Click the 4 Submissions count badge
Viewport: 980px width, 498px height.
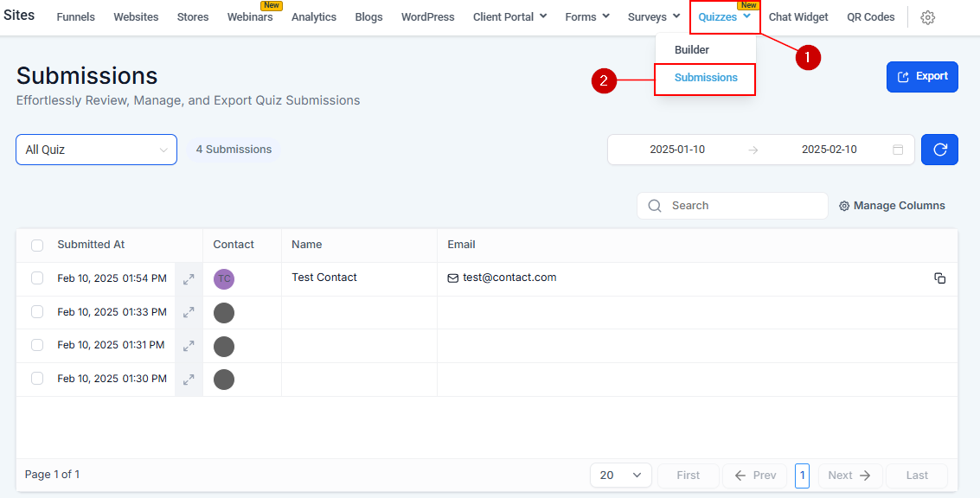pos(234,150)
